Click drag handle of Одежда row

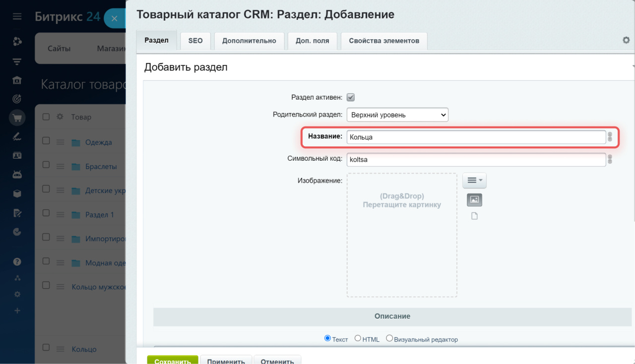(x=60, y=142)
